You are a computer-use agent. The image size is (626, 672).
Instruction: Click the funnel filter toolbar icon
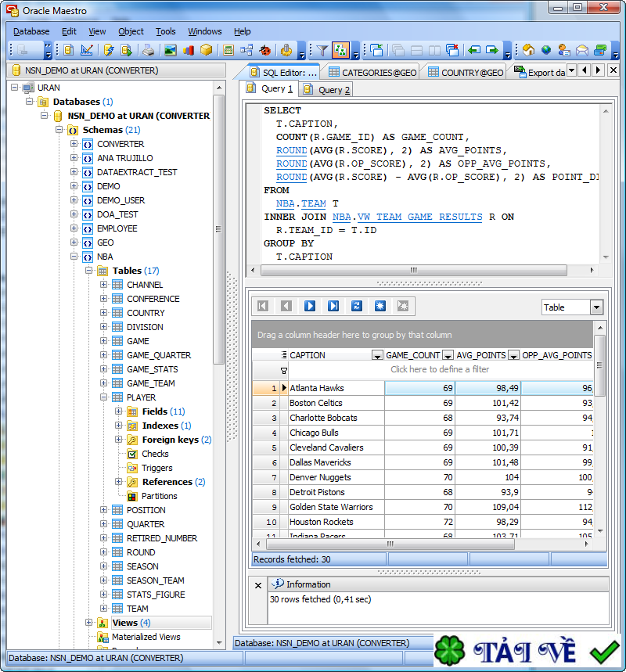pos(322,50)
